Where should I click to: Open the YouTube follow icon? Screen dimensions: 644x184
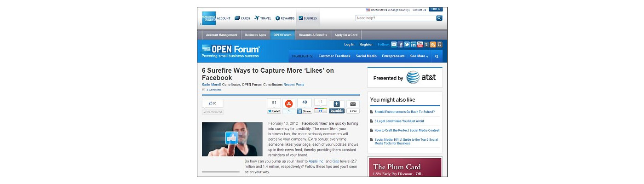(x=420, y=45)
